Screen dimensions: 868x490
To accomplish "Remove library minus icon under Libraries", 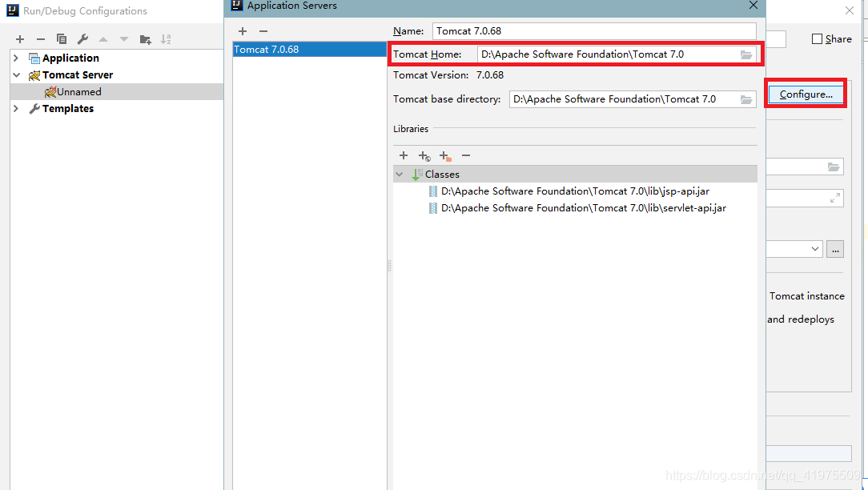I will click(x=466, y=155).
